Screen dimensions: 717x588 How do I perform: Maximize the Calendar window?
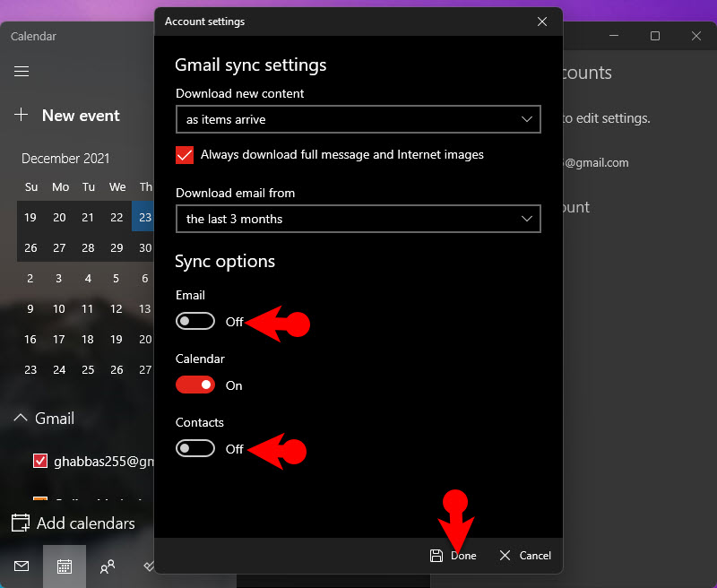[655, 36]
